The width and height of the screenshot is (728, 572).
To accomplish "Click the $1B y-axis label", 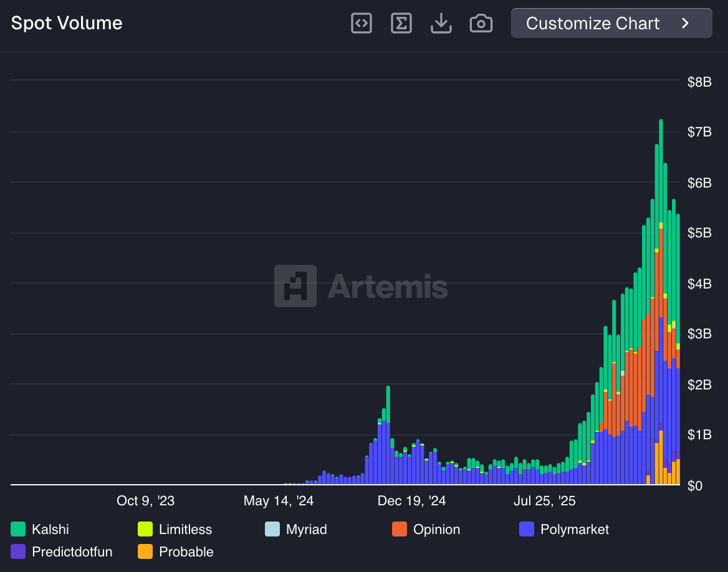I will click(699, 435).
